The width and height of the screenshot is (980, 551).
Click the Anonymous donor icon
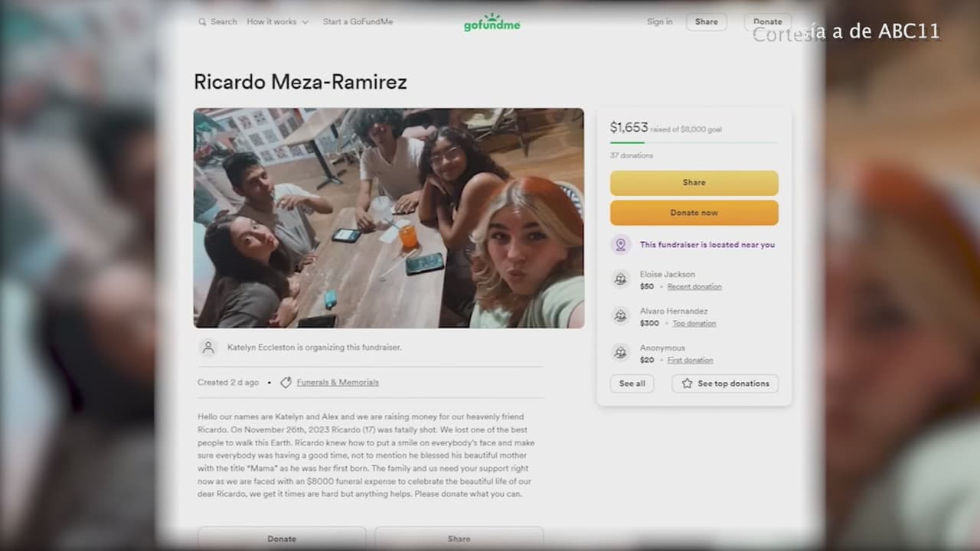point(621,353)
